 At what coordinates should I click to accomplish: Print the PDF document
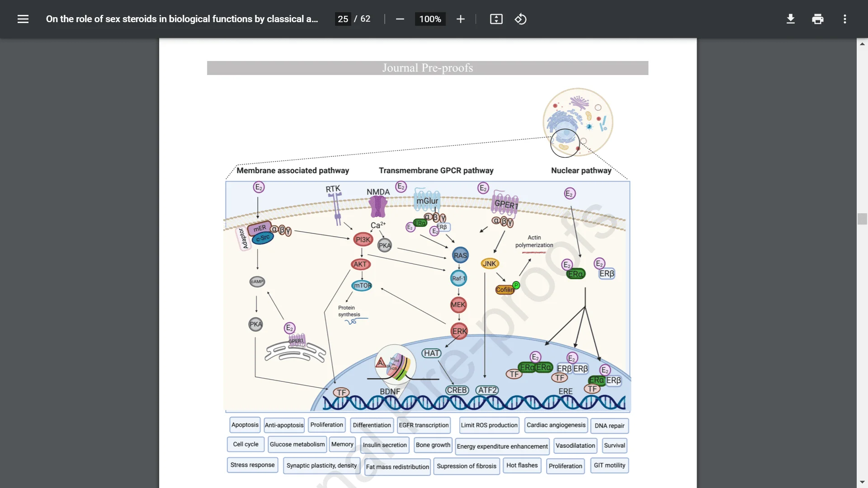[x=817, y=19]
